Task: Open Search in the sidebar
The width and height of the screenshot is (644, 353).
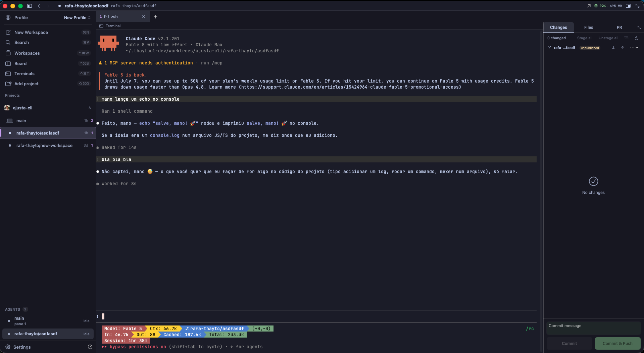Action: pyautogui.click(x=48, y=42)
